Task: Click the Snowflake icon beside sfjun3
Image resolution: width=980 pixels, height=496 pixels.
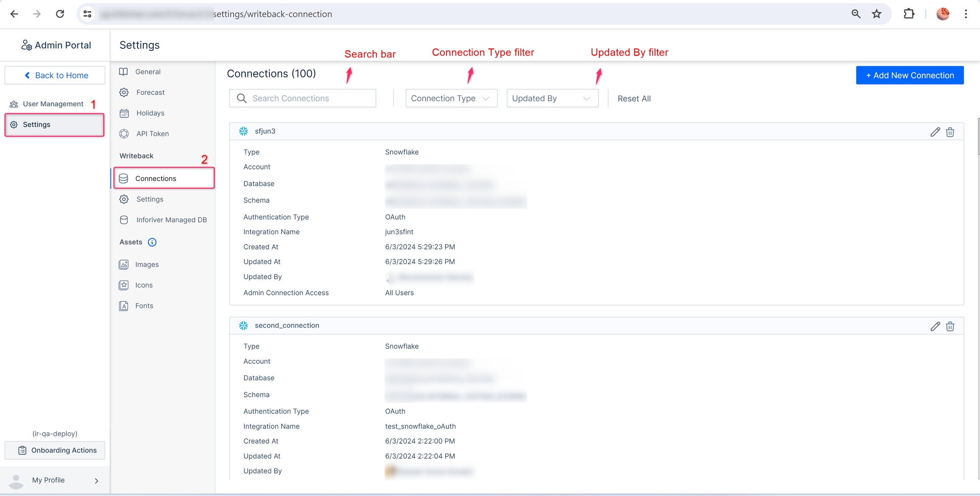Action: [x=243, y=131]
